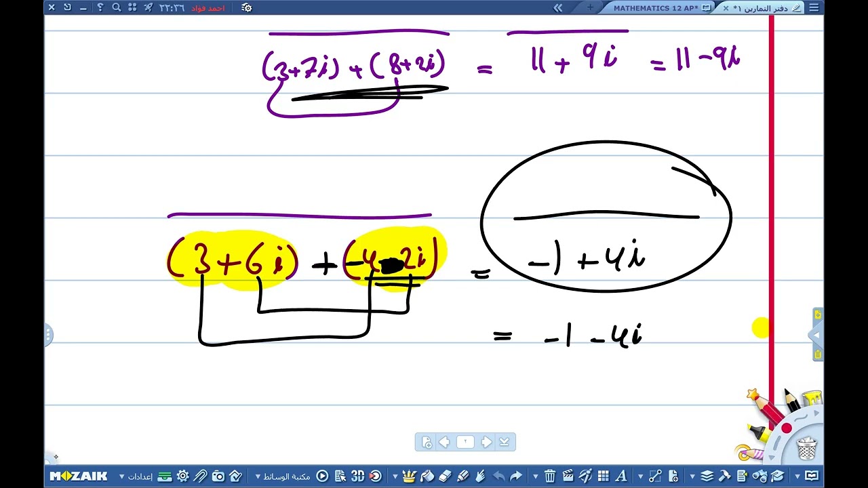Open the settings gear in the bottom toolbar

(182, 476)
